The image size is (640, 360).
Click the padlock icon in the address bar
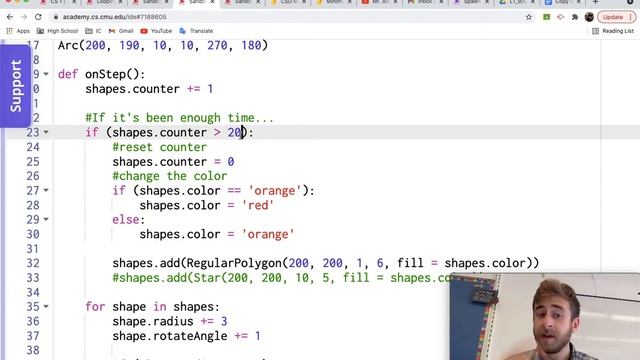(x=56, y=17)
